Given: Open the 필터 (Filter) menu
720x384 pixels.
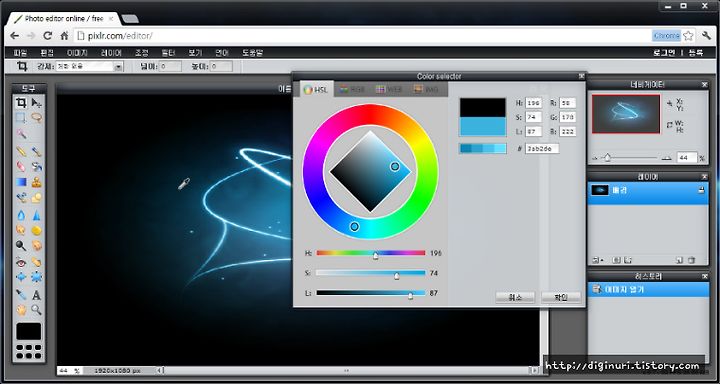Looking at the screenshot, I should click(169, 53).
